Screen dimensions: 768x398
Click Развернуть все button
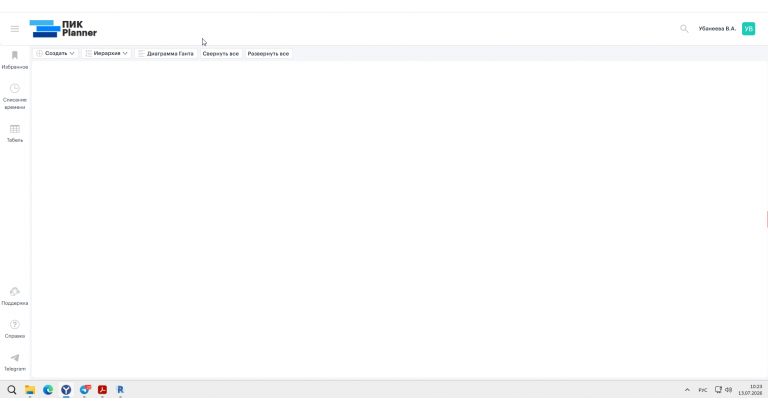click(268, 53)
